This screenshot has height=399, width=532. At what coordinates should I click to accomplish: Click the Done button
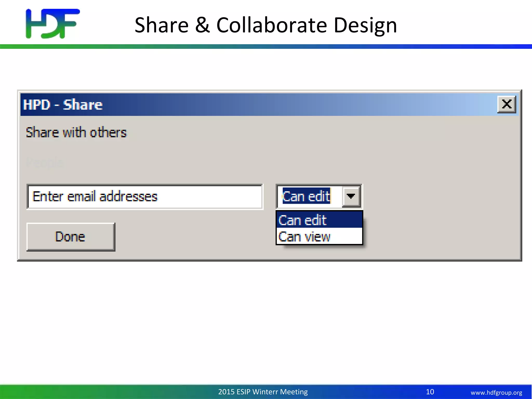click(x=71, y=237)
